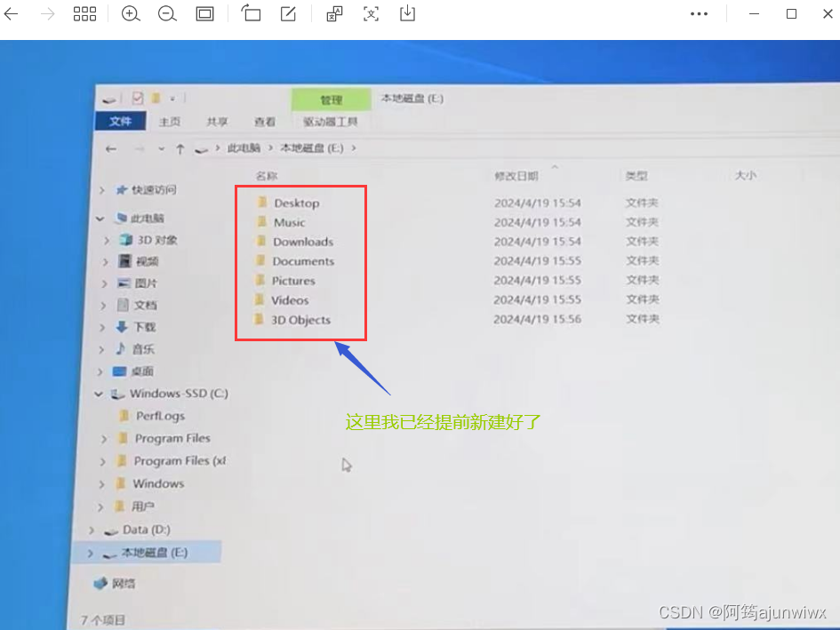840x630 pixels.
Task: Sort by the 大小 column header
Action: [x=745, y=175]
